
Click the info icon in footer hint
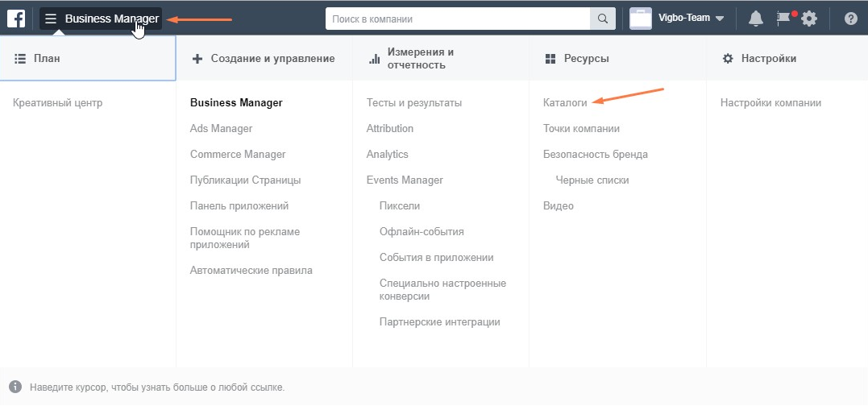pos(15,387)
